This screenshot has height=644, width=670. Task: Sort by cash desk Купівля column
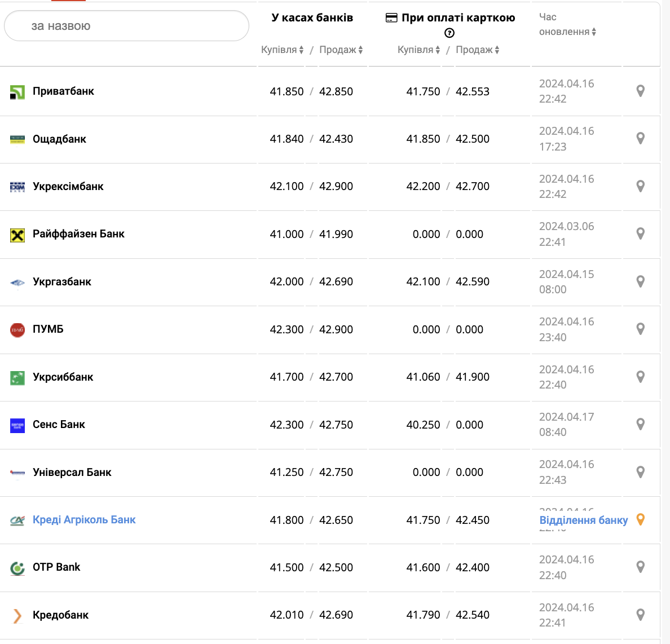coord(283,50)
